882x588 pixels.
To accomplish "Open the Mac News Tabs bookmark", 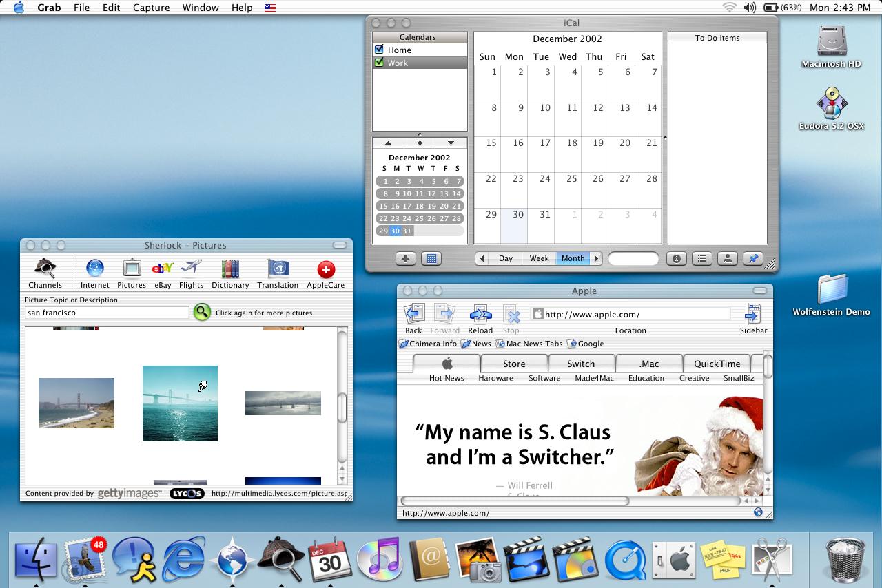I will tap(529, 344).
